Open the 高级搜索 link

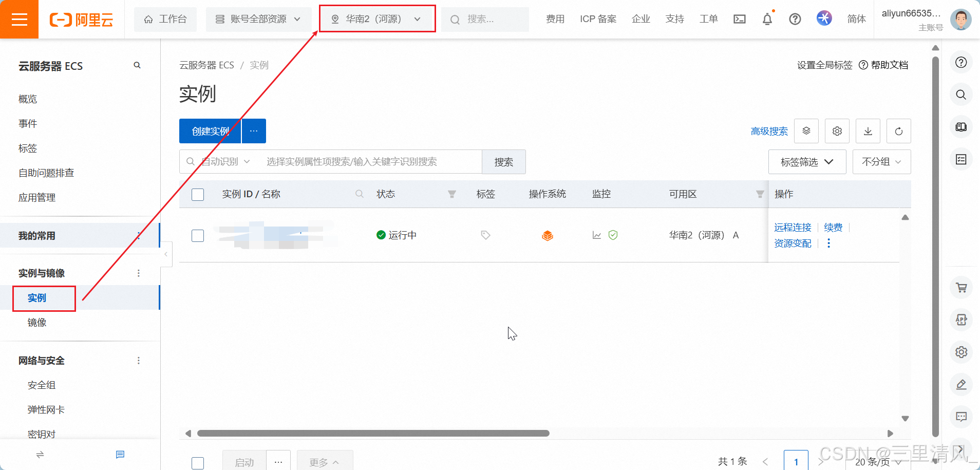[x=769, y=131]
